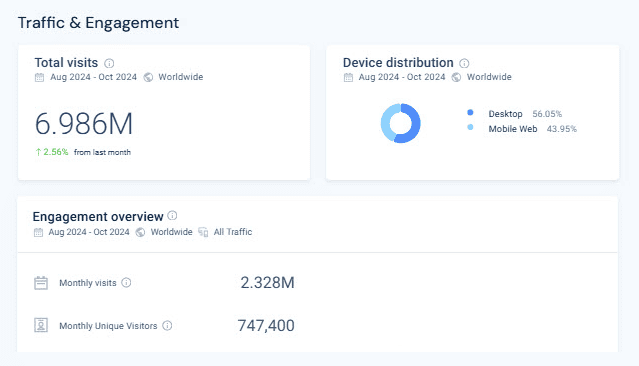Image resolution: width=639 pixels, height=366 pixels.
Task: Click the date range in the Total visits card
Action: click(93, 77)
